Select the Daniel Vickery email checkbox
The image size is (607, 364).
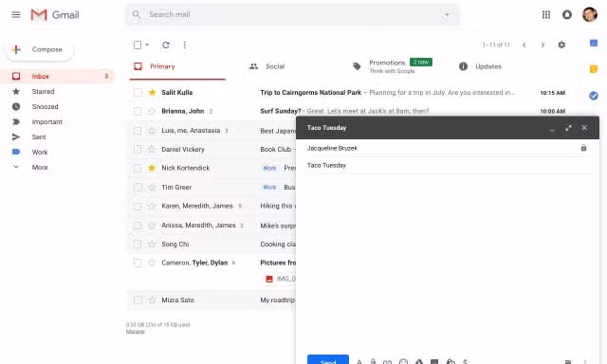tap(138, 150)
